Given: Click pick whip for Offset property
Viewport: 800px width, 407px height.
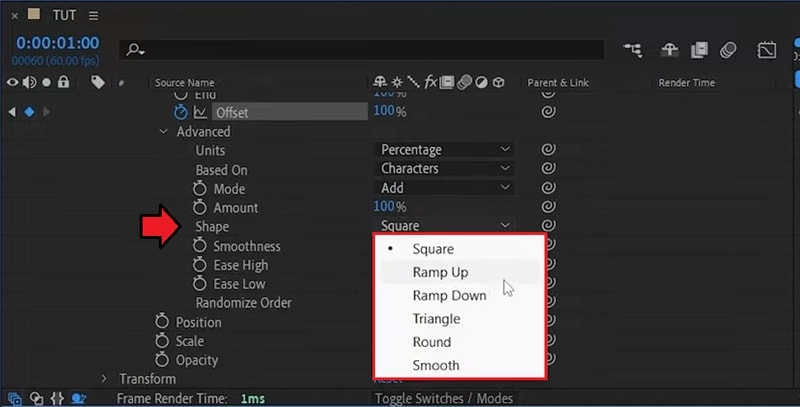Looking at the screenshot, I should [548, 111].
